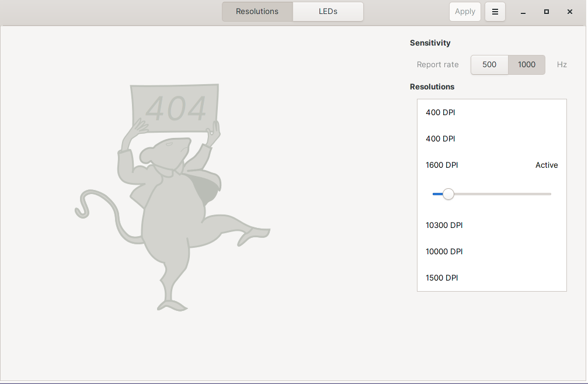Image resolution: width=588 pixels, height=384 pixels.
Task: Click the sign held by the mouse illustration
Action: (x=175, y=108)
